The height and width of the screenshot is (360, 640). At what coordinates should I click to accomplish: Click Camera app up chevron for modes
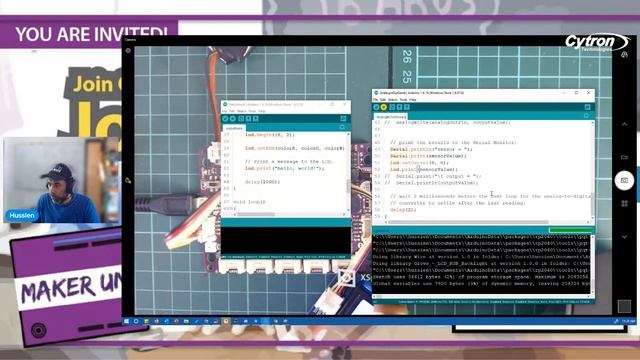point(624,124)
